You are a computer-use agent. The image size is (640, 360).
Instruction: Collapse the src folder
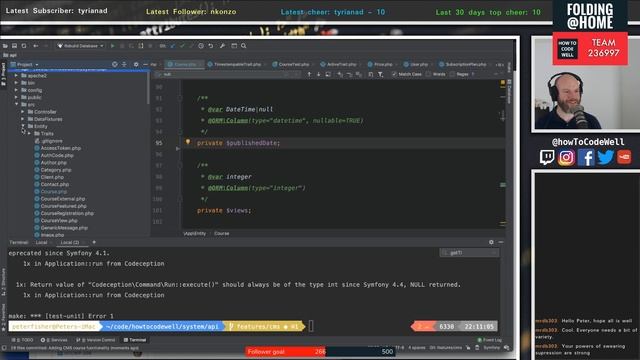[16, 104]
